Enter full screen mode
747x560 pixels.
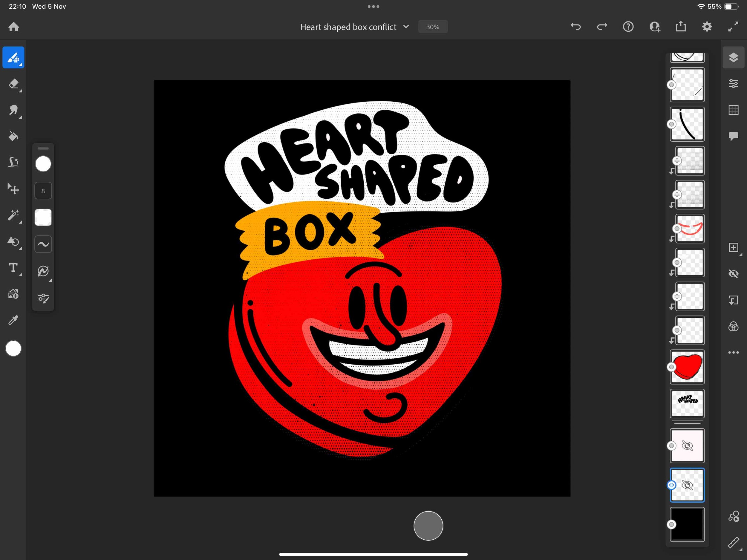pyautogui.click(x=733, y=26)
